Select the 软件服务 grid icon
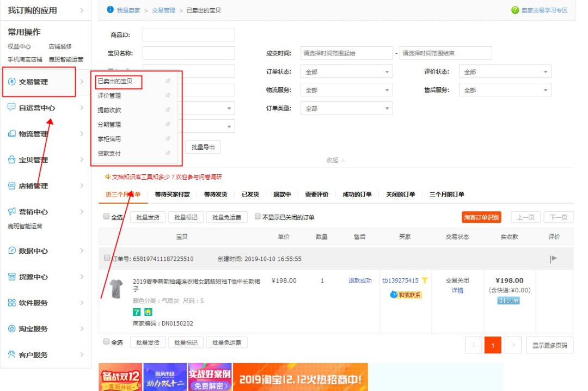 [11, 302]
